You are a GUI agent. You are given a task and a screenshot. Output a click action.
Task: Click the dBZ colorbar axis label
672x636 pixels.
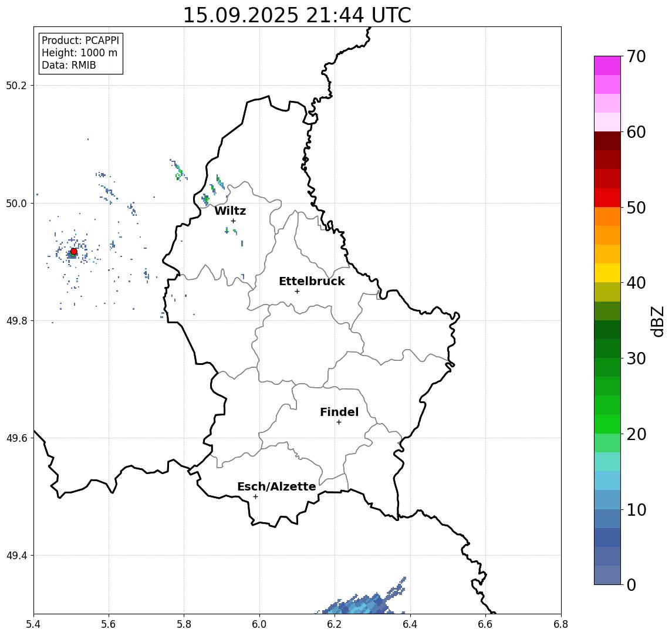[657, 321]
